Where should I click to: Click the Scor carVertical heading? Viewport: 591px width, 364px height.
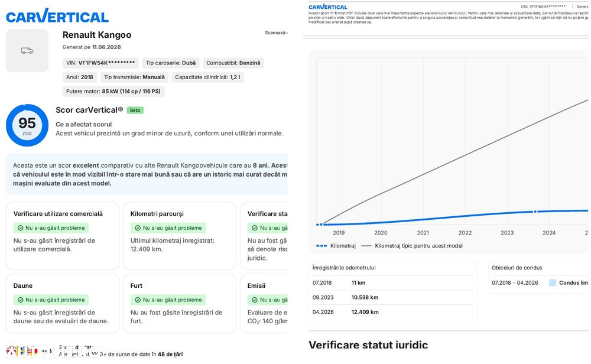89,110
